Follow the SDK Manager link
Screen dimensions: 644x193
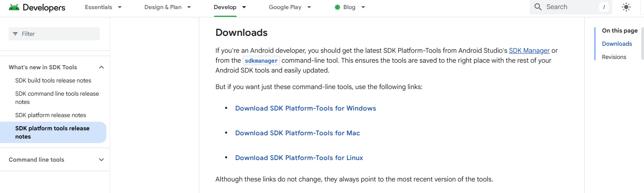[x=529, y=50]
